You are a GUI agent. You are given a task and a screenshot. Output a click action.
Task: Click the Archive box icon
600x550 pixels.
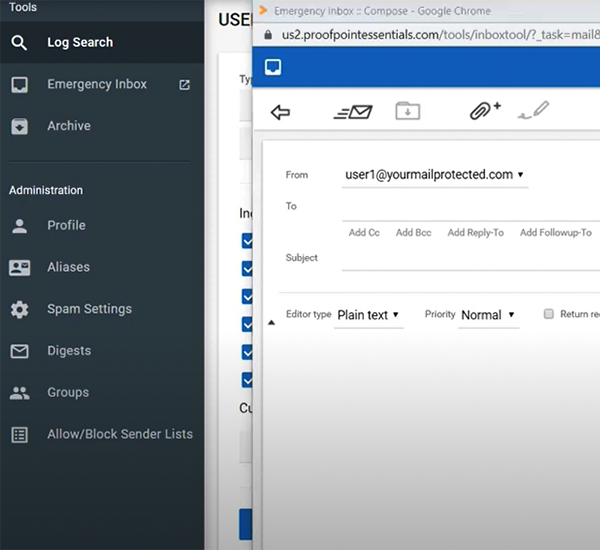[x=19, y=126]
